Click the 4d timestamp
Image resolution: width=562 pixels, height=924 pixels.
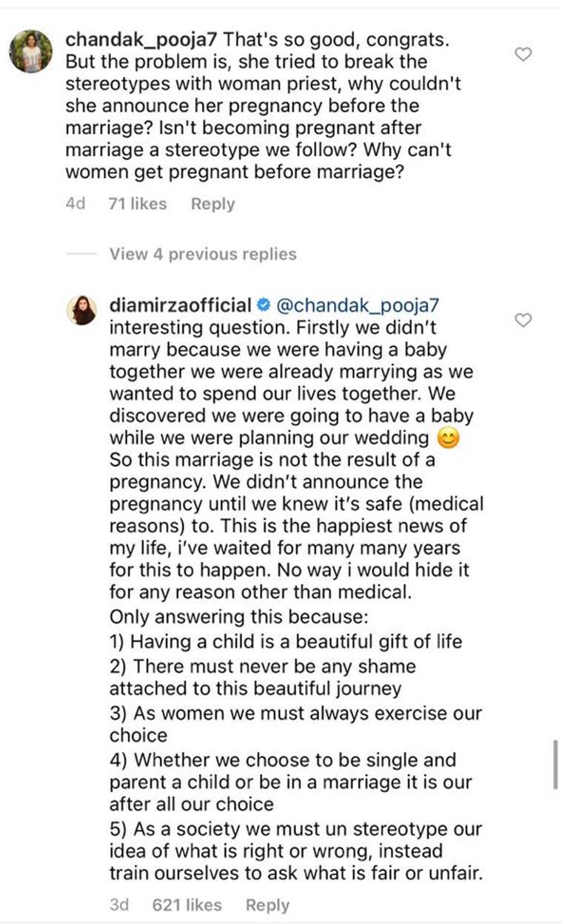pos(76,204)
